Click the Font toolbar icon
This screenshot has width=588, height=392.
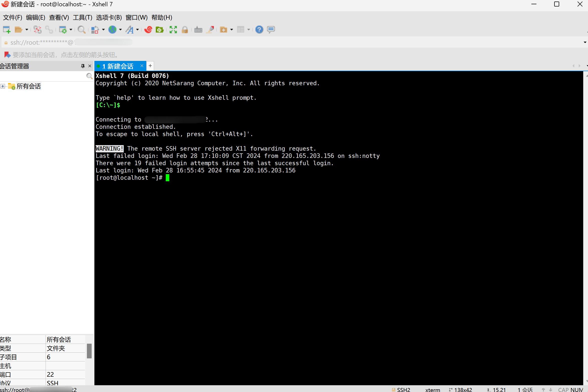(129, 30)
